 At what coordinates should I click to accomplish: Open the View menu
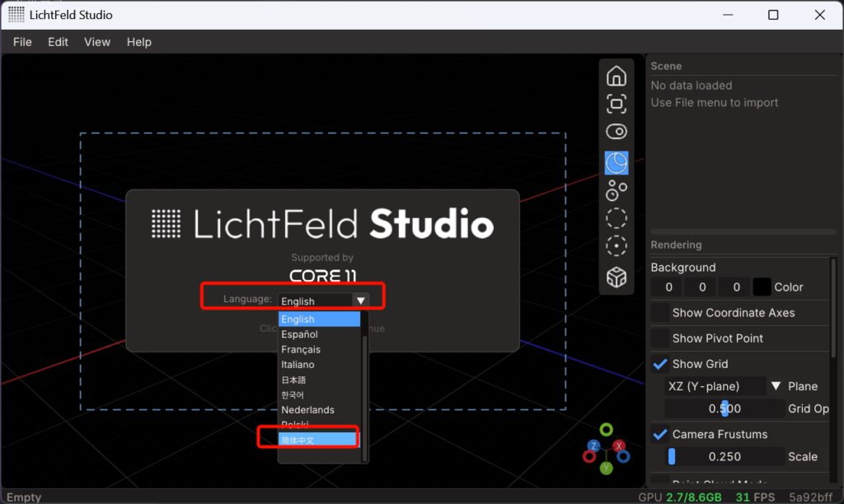[x=97, y=42]
